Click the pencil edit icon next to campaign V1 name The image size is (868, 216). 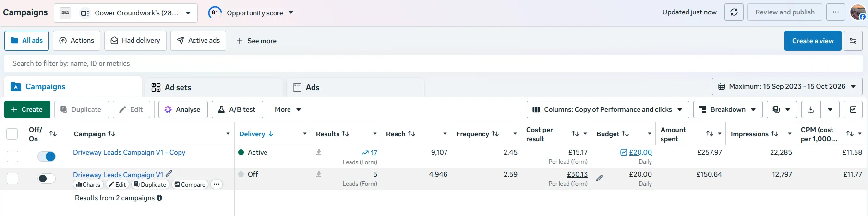pyautogui.click(x=169, y=174)
